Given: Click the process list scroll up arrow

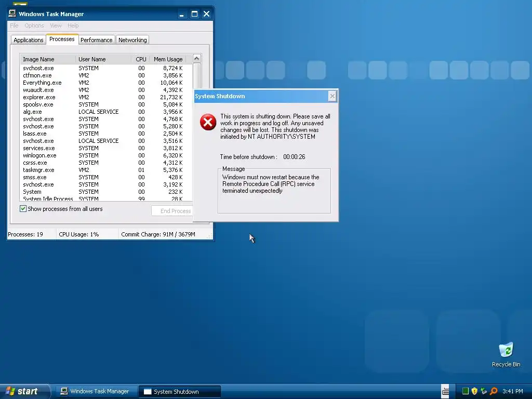Looking at the screenshot, I should [x=197, y=58].
